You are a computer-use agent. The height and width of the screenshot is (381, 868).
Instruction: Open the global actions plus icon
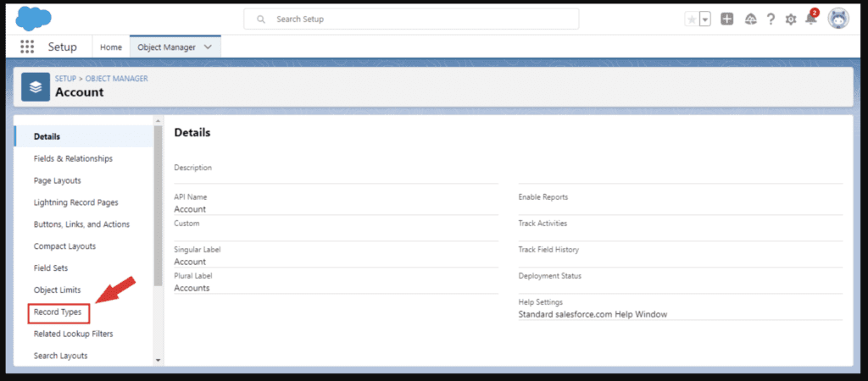[726, 19]
